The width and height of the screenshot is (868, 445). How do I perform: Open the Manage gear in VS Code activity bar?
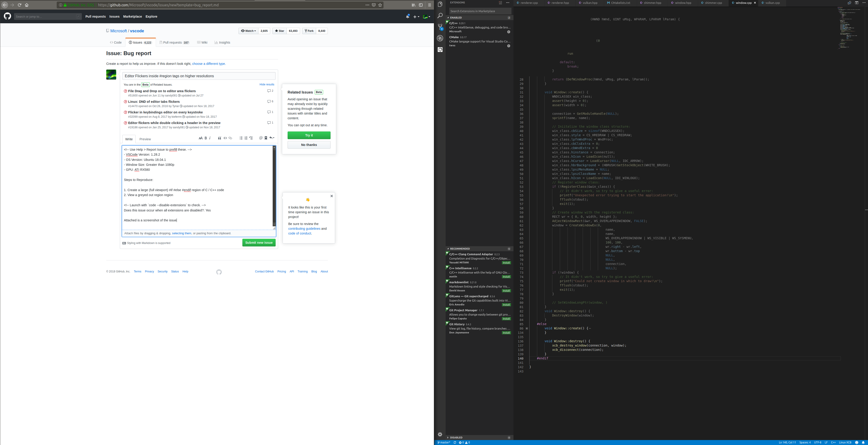tap(440, 434)
